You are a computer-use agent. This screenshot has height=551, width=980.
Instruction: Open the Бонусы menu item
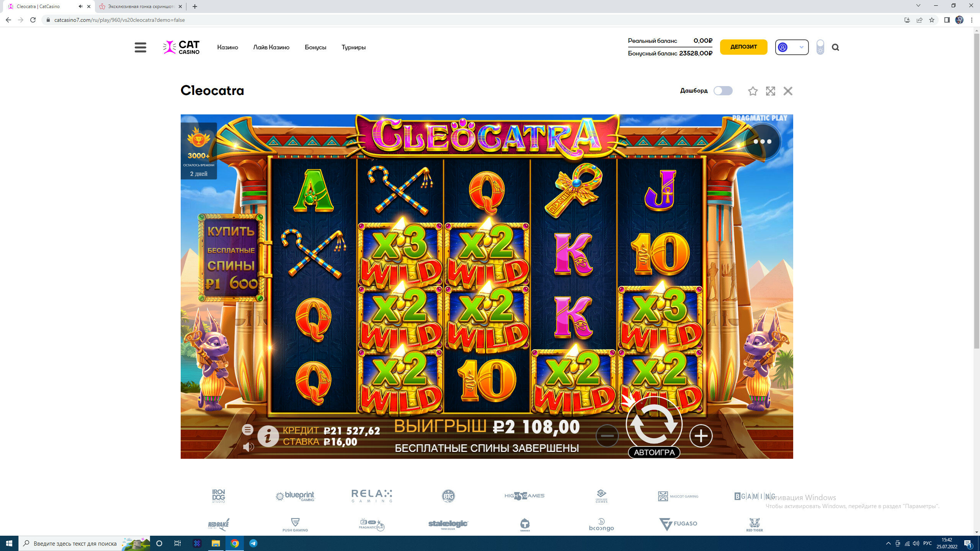(x=315, y=47)
